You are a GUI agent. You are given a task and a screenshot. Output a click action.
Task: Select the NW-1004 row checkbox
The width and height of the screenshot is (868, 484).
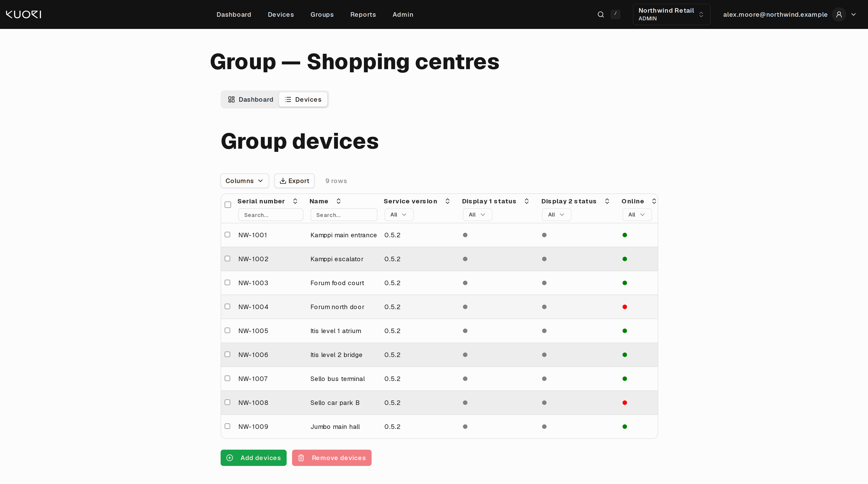(x=227, y=306)
